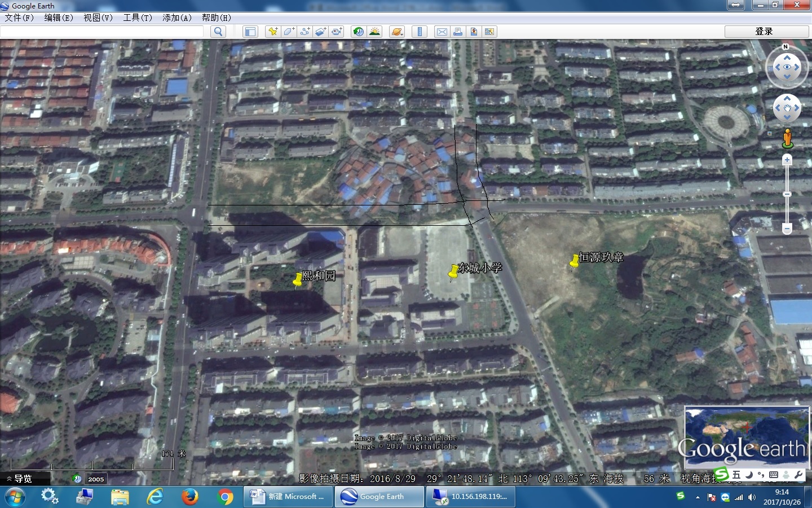The width and height of the screenshot is (812, 508).
Task: Click the 东城小学 placemark pin
Action: pyautogui.click(x=453, y=273)
